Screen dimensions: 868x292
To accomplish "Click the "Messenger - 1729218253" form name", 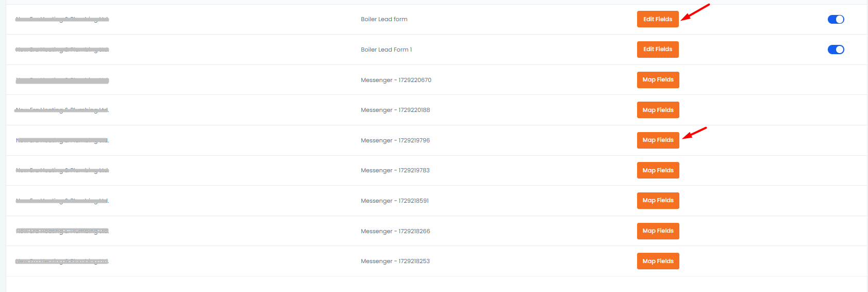I will pyautogui.click(x=395, y=262).
